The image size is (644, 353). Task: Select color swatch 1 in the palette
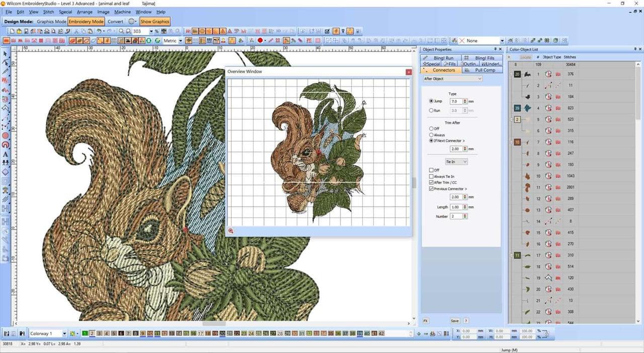pos(85,333)
